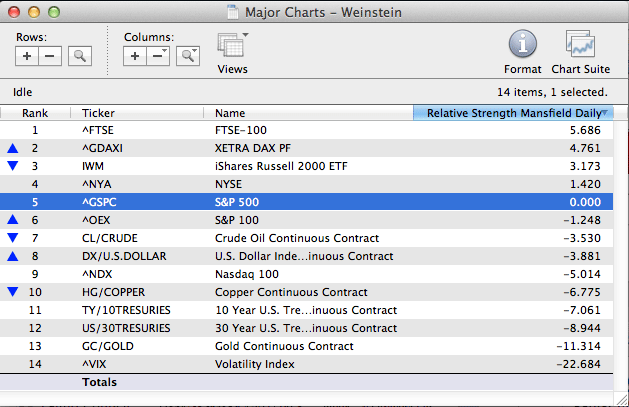Viewport: 629px width, 407px height.
Task: Select the ^FTSE ticker row
Action: 306,130
